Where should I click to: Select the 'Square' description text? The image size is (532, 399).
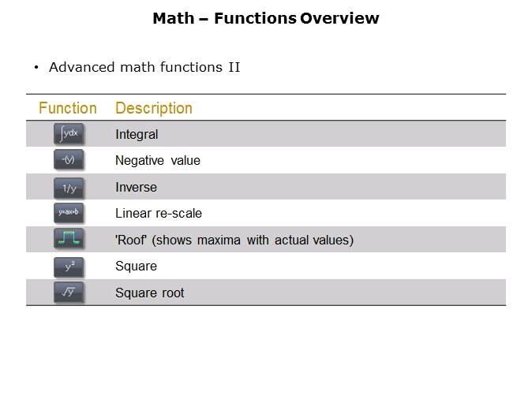[x=136, y=267]
